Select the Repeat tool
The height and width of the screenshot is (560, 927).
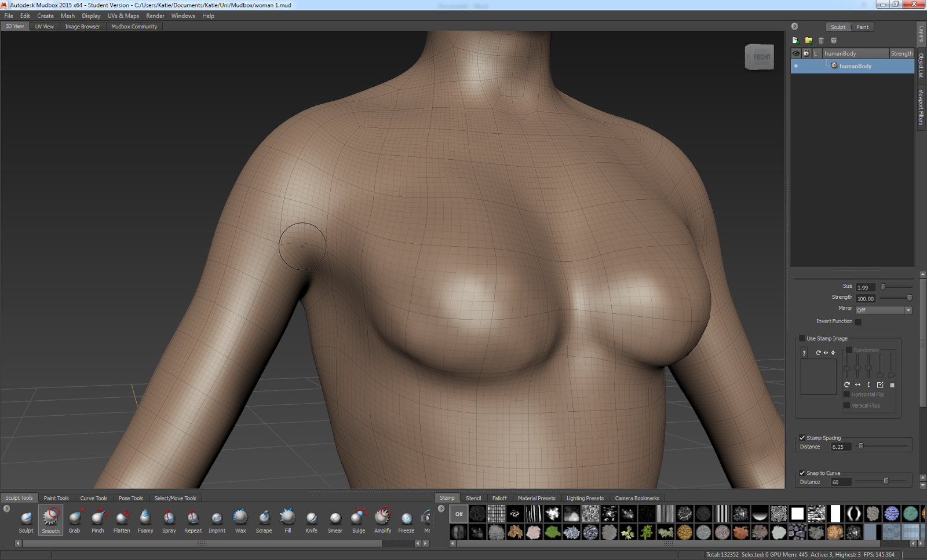[x=193, y=521]
